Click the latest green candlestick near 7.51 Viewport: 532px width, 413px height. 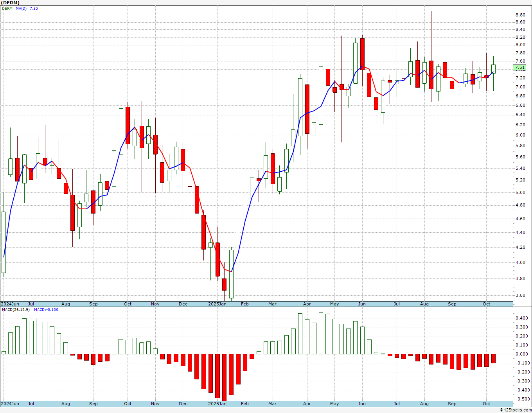(x=493, y=69)
